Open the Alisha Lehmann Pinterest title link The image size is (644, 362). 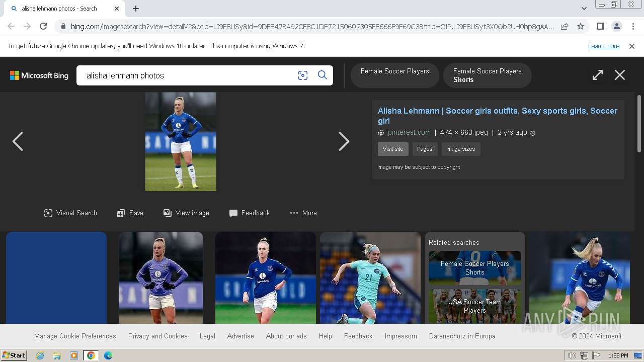[498, 116]
